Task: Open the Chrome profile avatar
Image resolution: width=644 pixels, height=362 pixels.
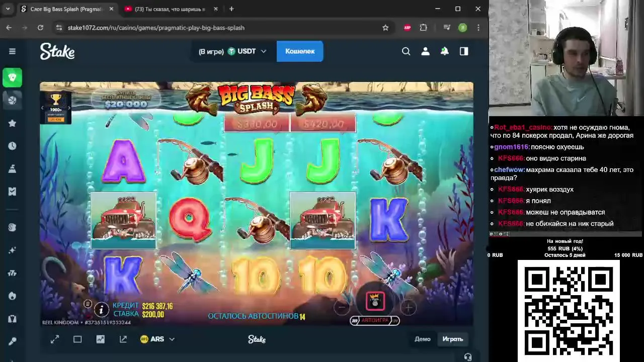Action: click(462, 28)
